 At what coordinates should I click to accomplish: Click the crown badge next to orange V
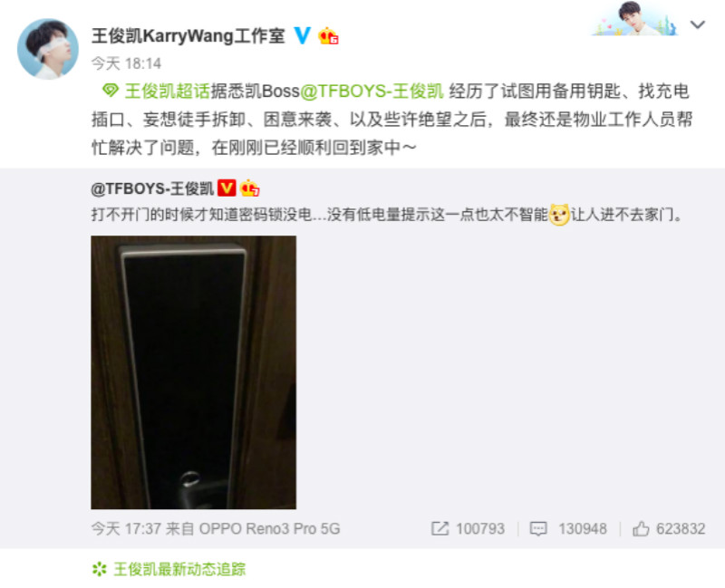[250, 188]
